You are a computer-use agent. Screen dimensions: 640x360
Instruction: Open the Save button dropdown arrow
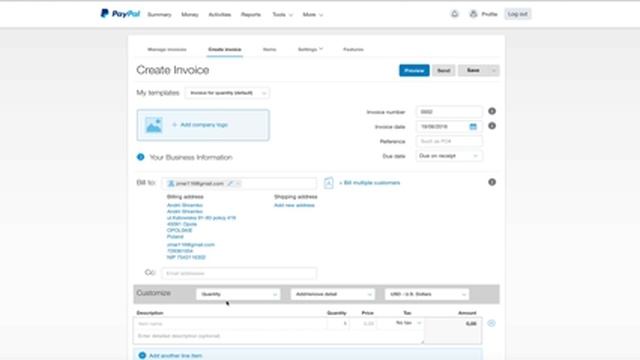493,71
